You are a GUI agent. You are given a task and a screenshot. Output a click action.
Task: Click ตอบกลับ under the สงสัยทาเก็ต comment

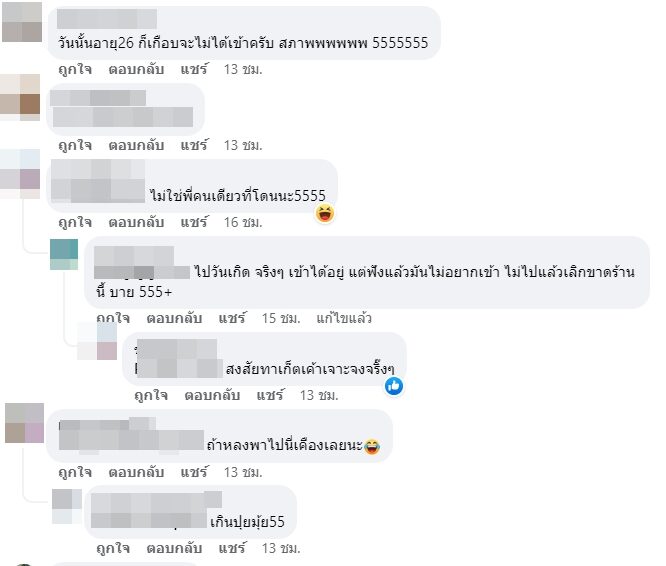click(x=212, y=395)
